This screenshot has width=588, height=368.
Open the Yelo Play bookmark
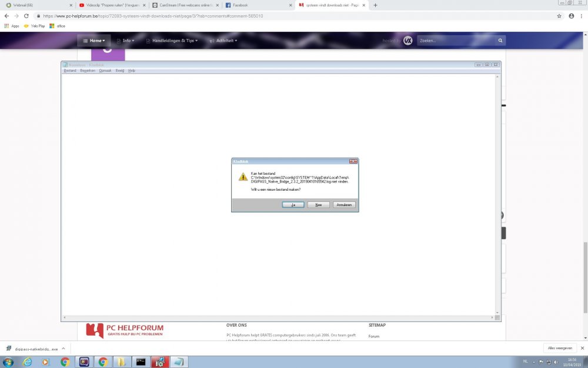pos(34,26)
